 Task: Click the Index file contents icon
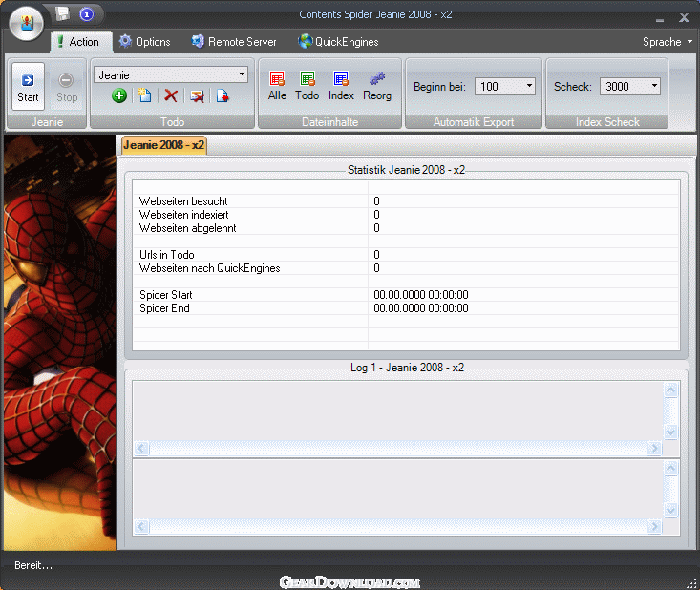341,86
